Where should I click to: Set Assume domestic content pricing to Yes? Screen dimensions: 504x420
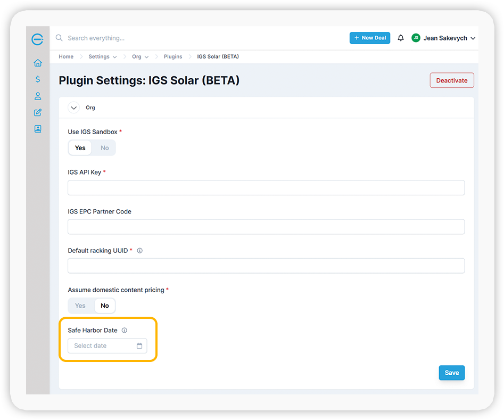tap(80, 306)
